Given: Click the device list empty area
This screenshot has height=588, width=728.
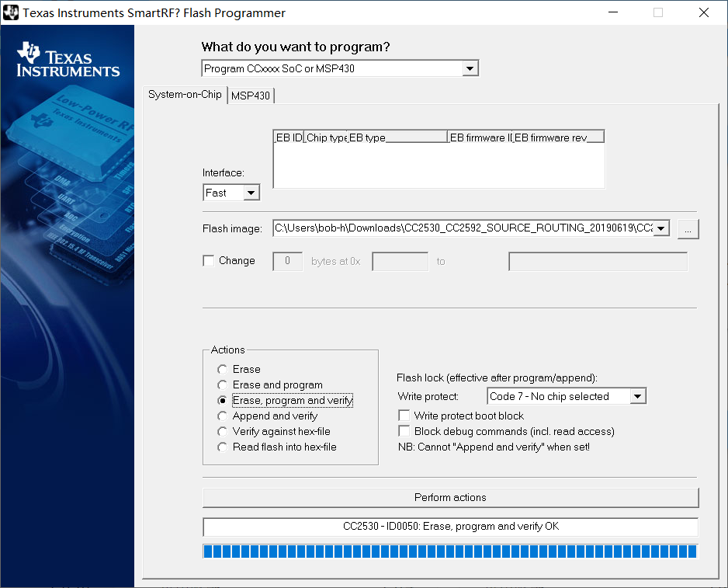Looking at the screenshot, I should [x=439, y=165].
